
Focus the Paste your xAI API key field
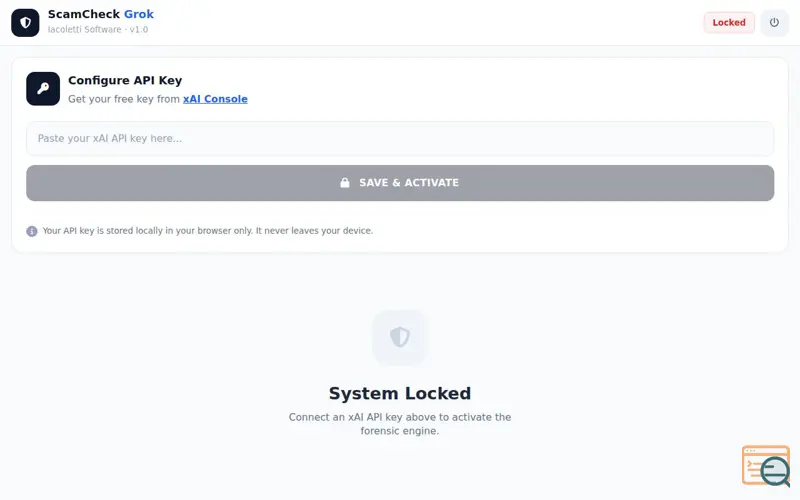[399, 138]
